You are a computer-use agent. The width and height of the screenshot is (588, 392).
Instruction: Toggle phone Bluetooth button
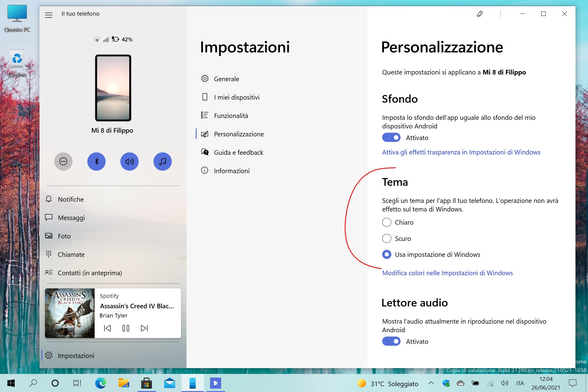(96, 162)
